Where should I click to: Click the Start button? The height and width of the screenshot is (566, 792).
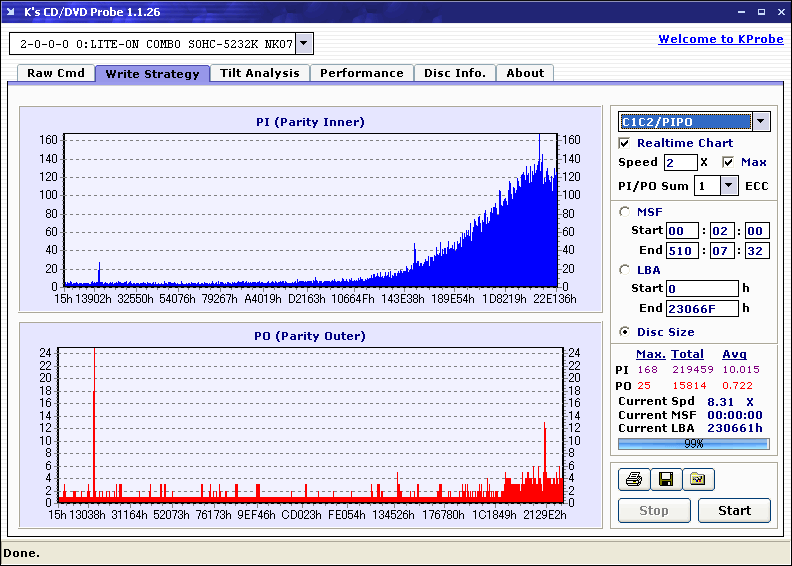coord(734,510)
